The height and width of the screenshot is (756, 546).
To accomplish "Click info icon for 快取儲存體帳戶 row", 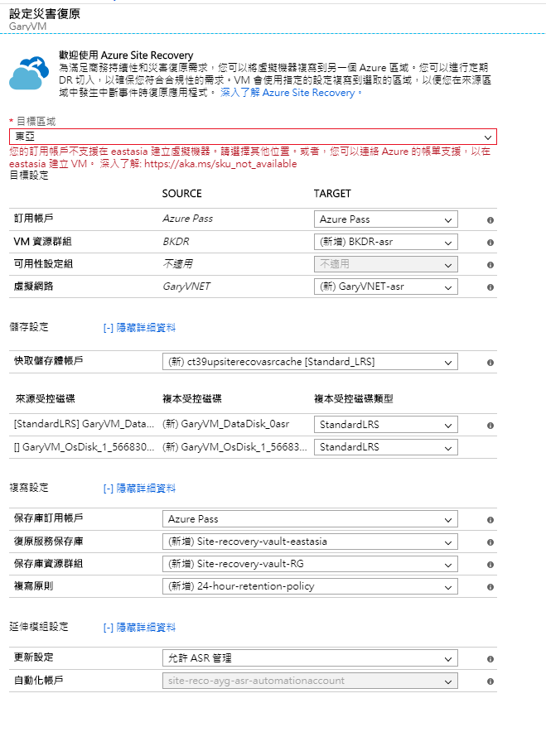I will [x=490, y=363].
